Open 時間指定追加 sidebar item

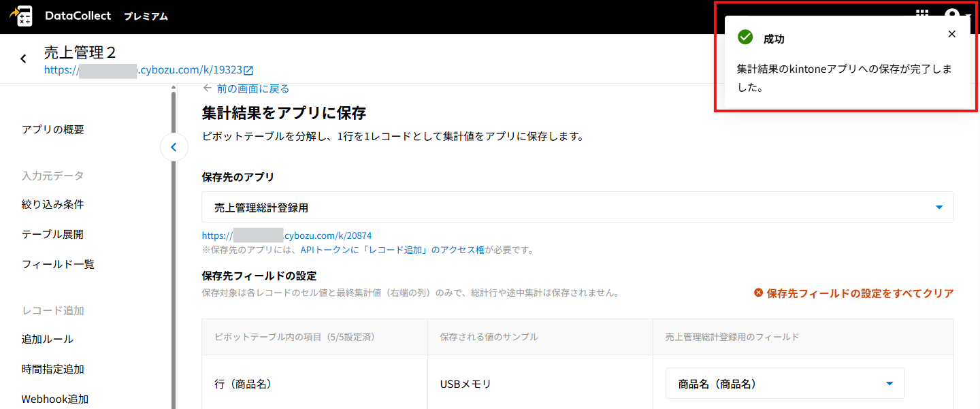pyautogui.click(x=53, y=369)
